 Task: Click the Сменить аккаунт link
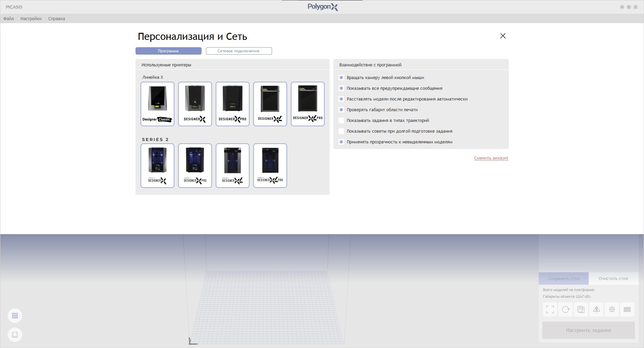click(491, 158)
